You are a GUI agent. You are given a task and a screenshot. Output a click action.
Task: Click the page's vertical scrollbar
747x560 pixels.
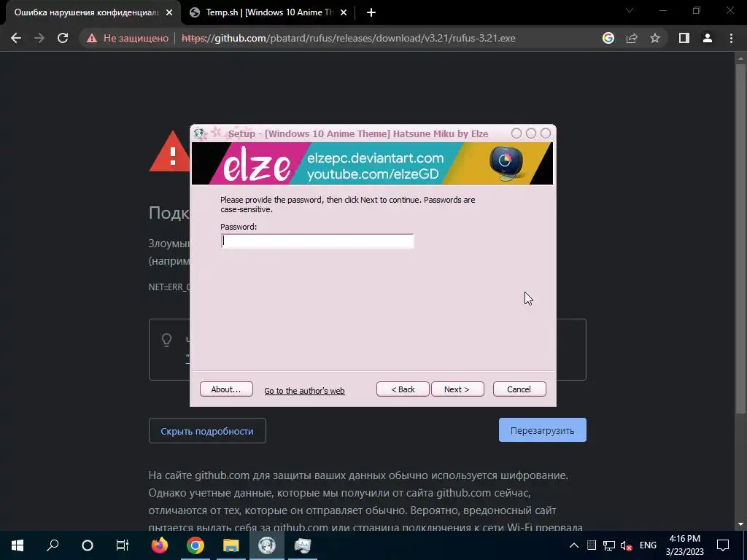click(740, 238)
